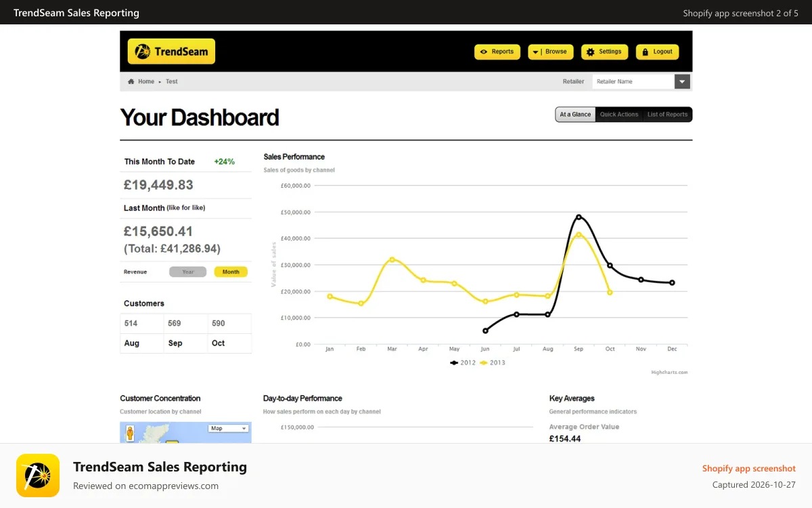Go to Home breadcrumb link

[x=146, y=81]
